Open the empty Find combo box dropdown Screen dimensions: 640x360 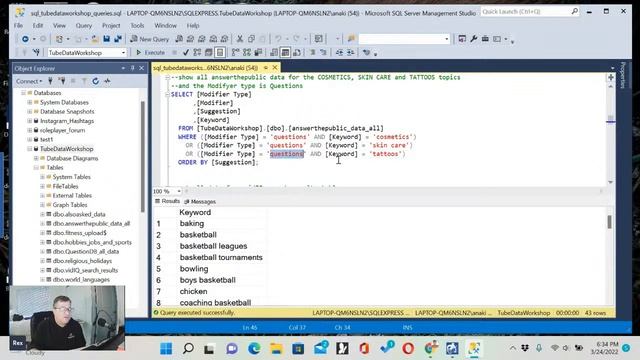coord(447,39)
